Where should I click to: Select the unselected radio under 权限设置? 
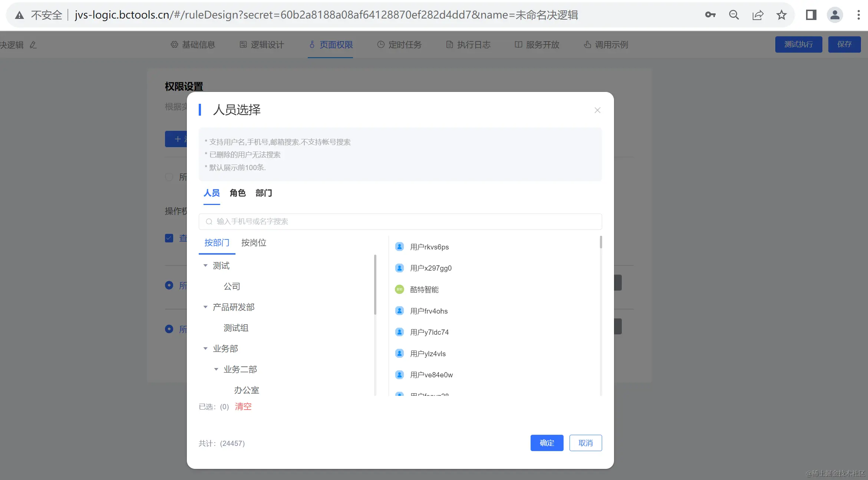coord(169,177)
